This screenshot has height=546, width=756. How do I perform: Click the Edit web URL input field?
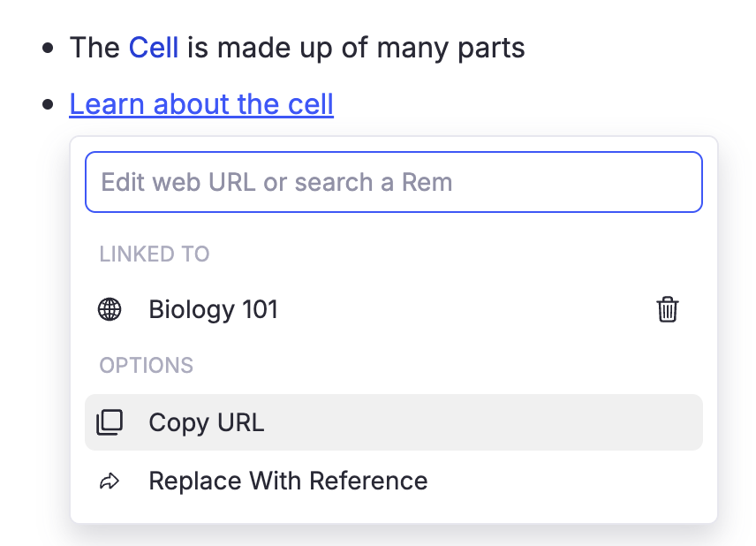(x=393, y=182)
